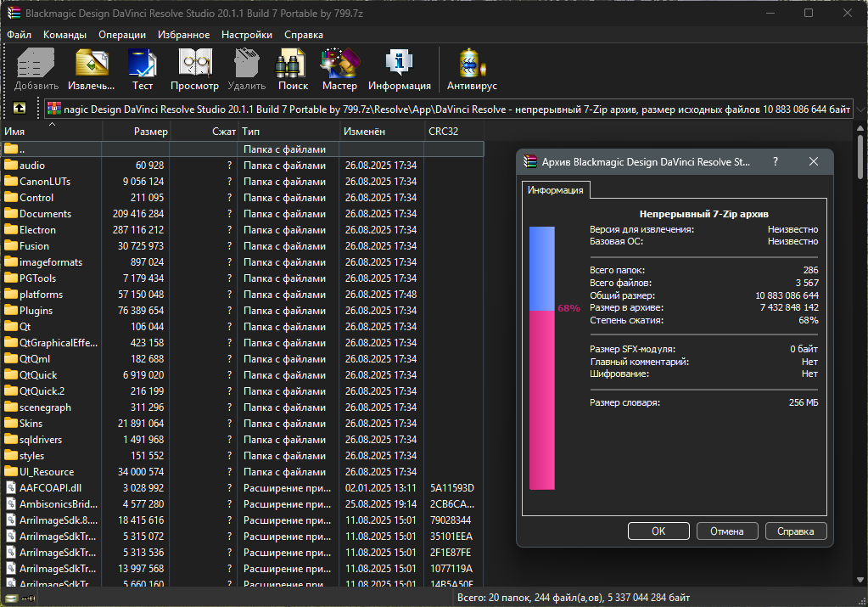This screenshot has width=868, height=607.
Task: Select the styles folder row
Action: [243, 455]
